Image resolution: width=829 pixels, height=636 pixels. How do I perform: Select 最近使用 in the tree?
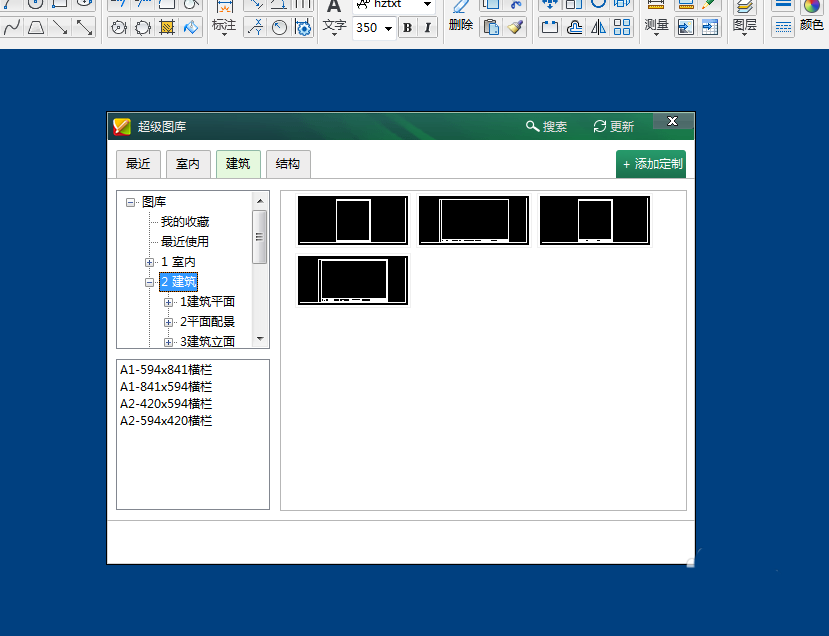click(x=185, y=242)
